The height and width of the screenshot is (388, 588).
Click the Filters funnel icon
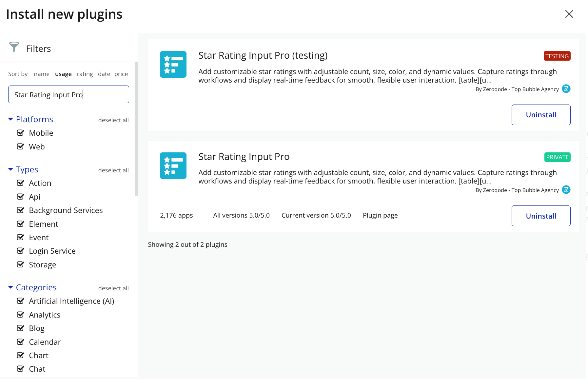coord(14,47)
